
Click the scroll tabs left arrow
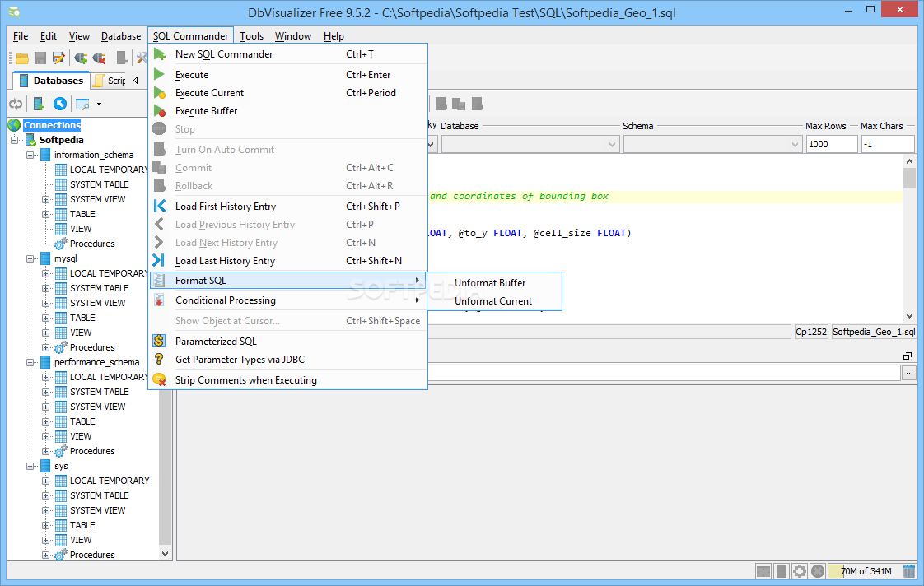click(x=136, y=80)
